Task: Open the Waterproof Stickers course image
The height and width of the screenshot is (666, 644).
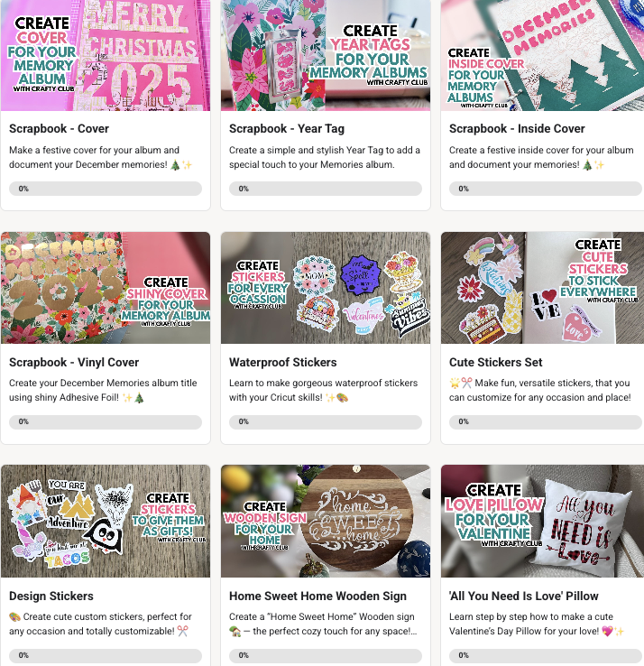Action: click(326, 288)
